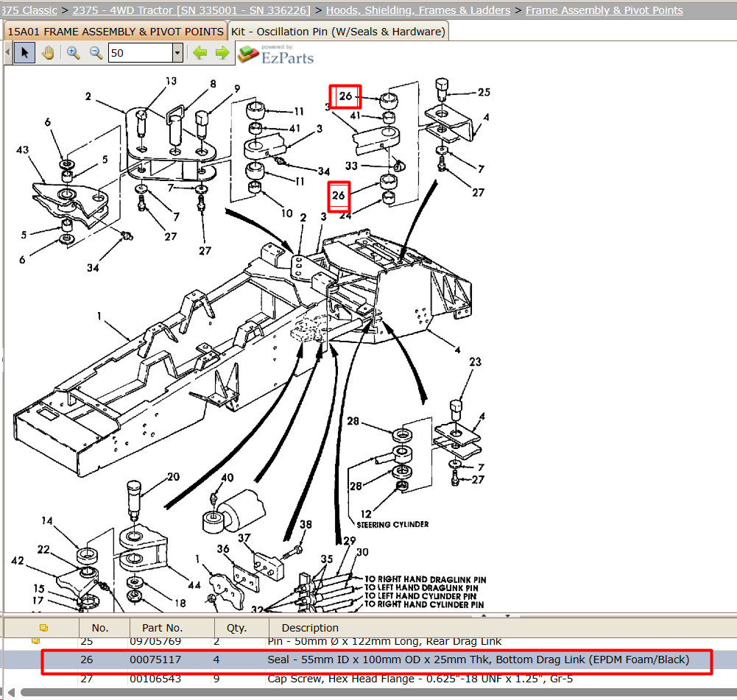Open the Kit - Oscillation Pin tab
The height and width of the screenshot is (700, 737).
pos(338,32)
